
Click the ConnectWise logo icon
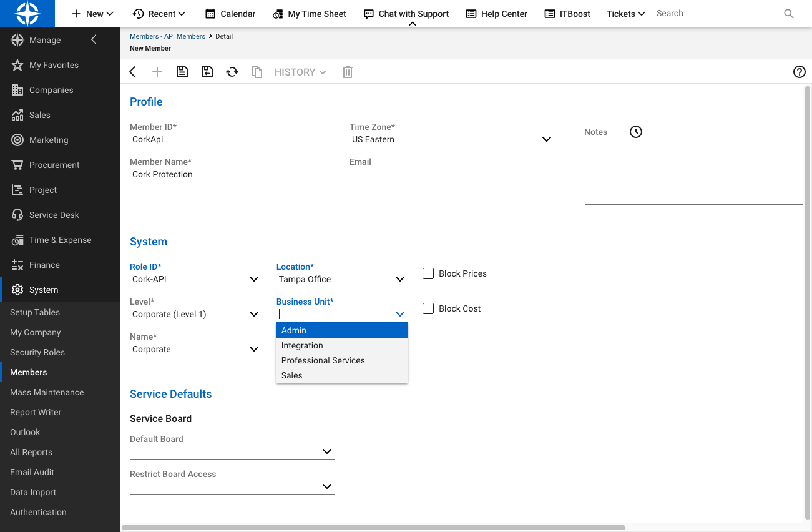(27, 13)
